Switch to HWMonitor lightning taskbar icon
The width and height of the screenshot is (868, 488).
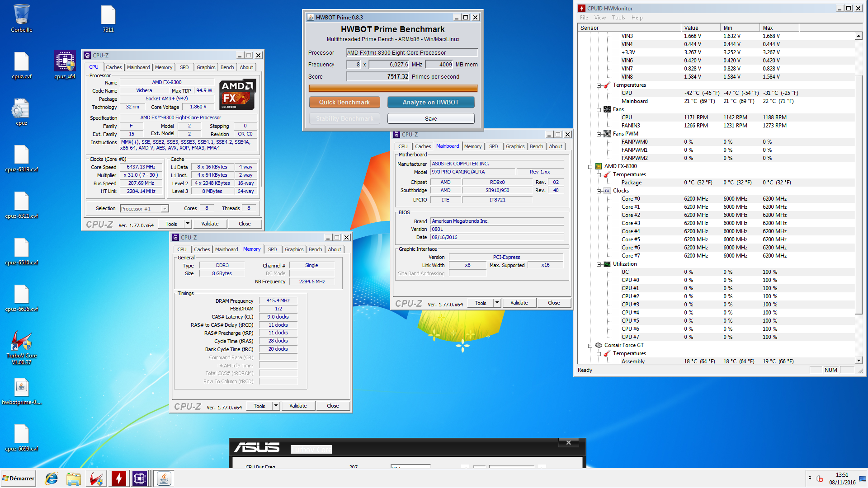118,479
